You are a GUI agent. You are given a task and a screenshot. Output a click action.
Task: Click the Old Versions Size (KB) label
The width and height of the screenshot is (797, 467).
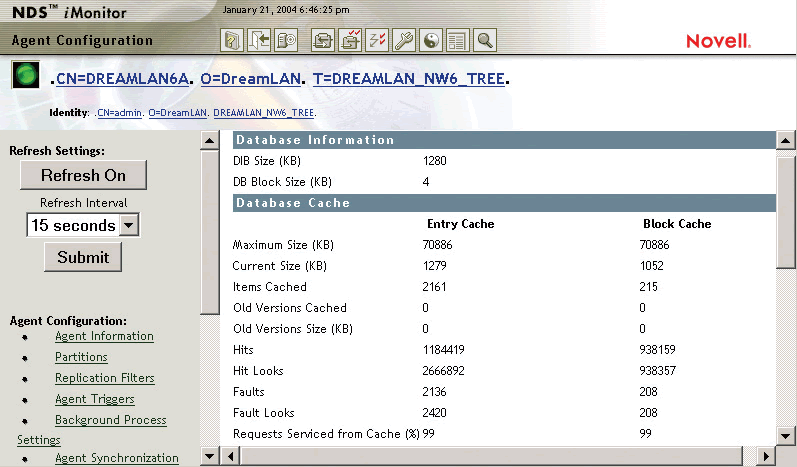pos(293,329)
